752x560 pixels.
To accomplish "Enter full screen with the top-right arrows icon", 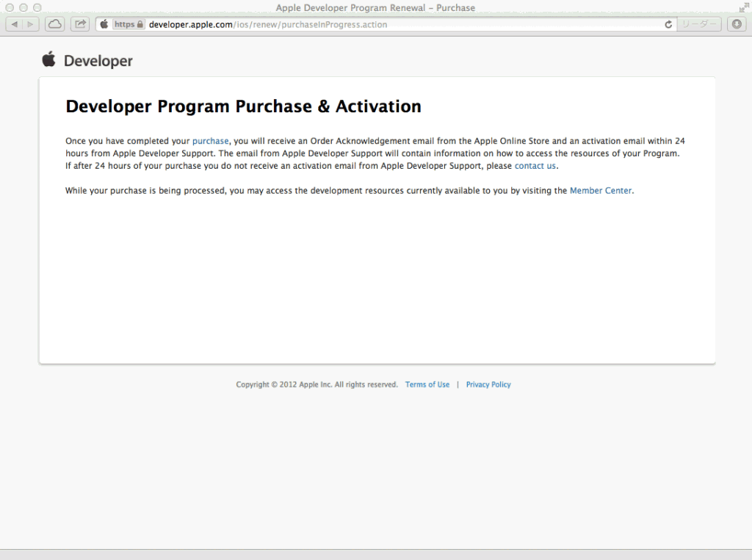I will point(742,7).
